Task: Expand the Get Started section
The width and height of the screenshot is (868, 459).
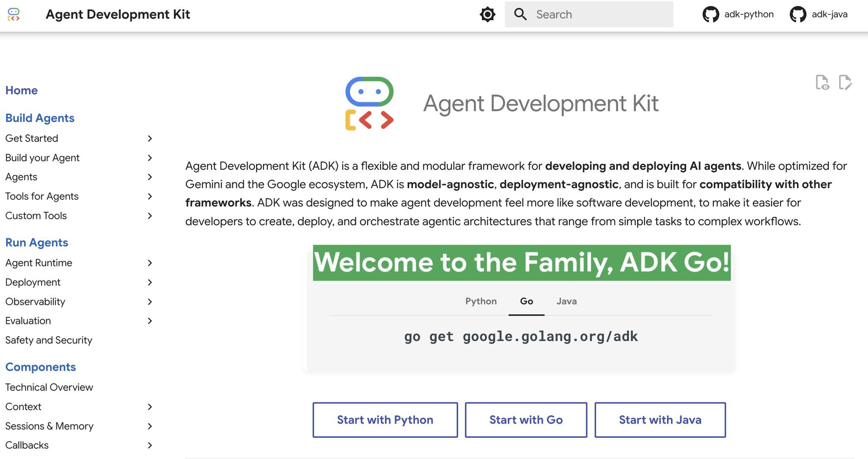Action: click(150, 138)
